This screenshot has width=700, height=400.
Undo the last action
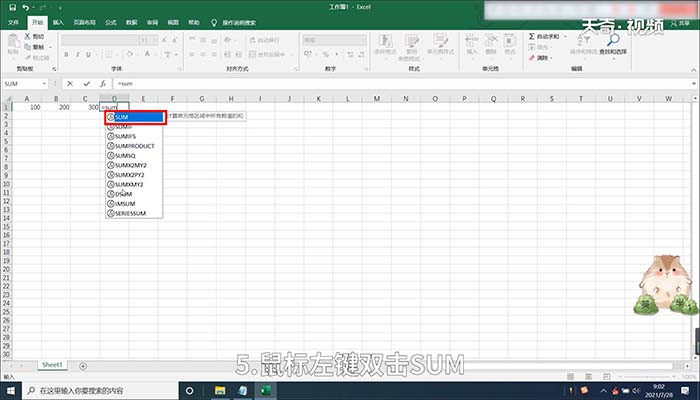[x=25, y=8]
